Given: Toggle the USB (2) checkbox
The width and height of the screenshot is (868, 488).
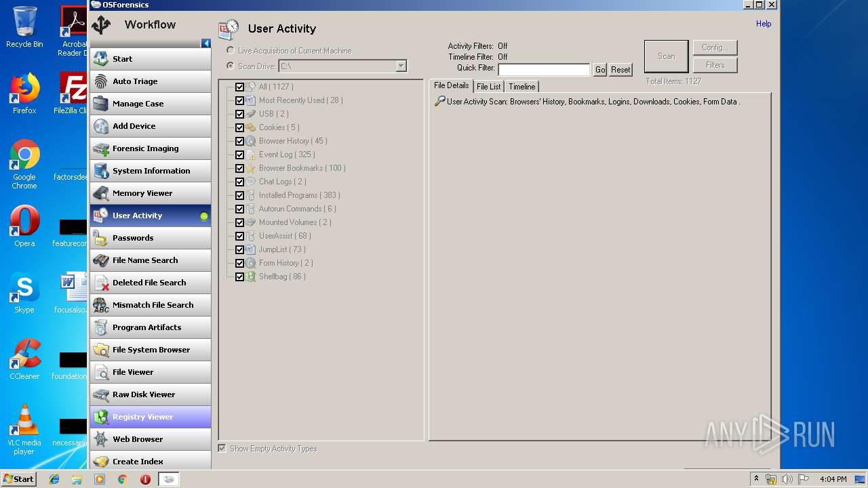Looking at the screenshot, I should 239,114.
